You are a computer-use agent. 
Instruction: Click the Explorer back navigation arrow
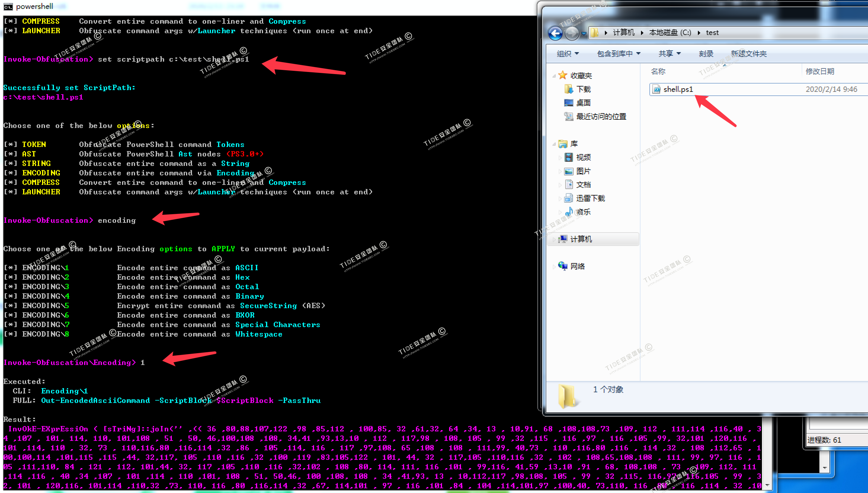pyautogui.click(x=555, y=33)
